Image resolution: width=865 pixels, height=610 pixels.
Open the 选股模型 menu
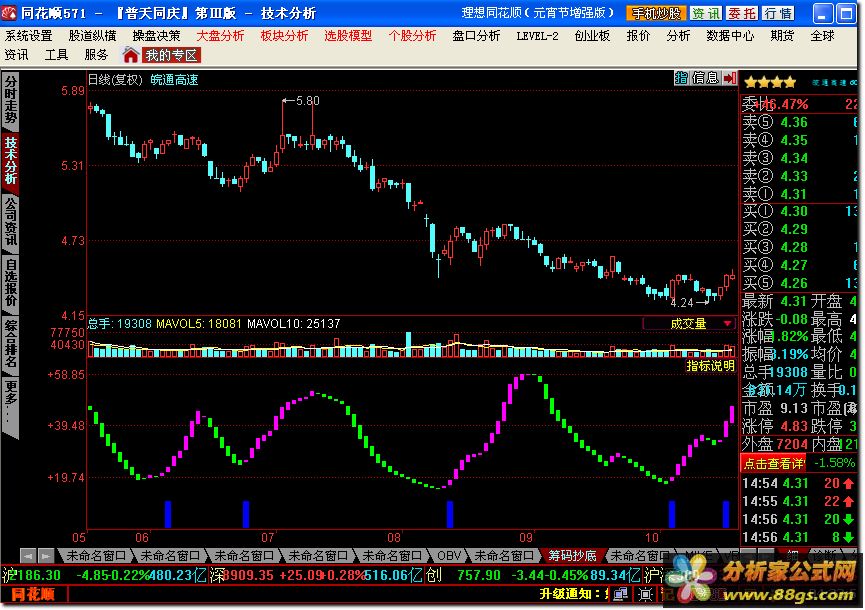pos(348,36)
